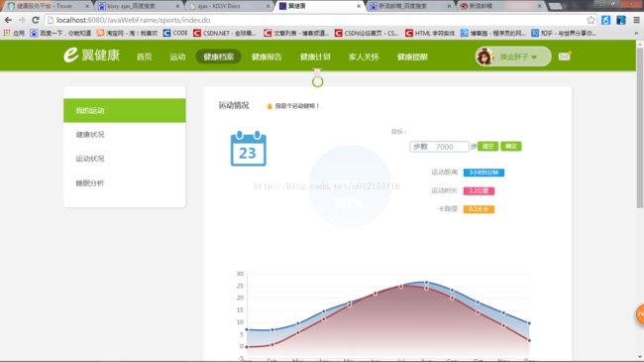Open the 健康计划 navigation item
Screen dimensions: 644x362
pyautogui.click(x=315, y=57)
